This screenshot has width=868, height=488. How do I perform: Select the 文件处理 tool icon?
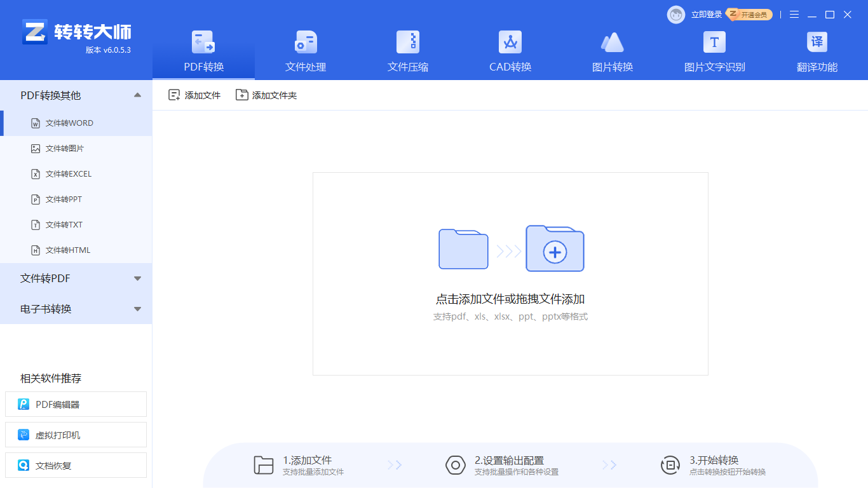click(304, 42)
